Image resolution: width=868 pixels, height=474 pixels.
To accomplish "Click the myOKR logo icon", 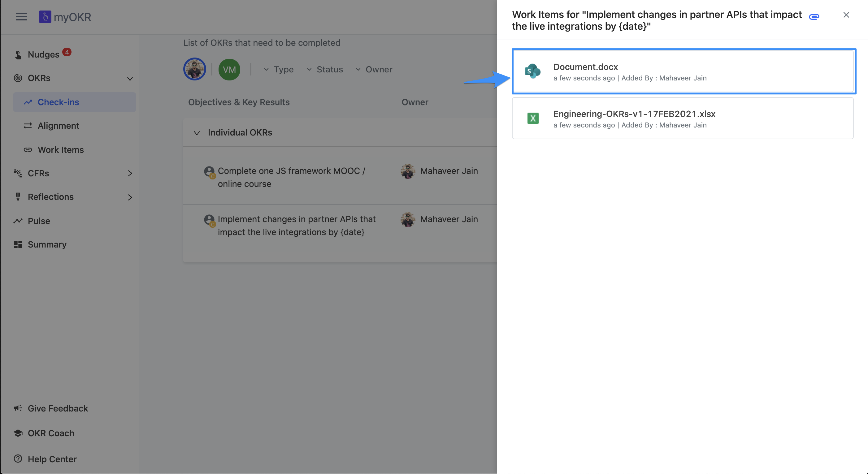I will coord(45,16).
